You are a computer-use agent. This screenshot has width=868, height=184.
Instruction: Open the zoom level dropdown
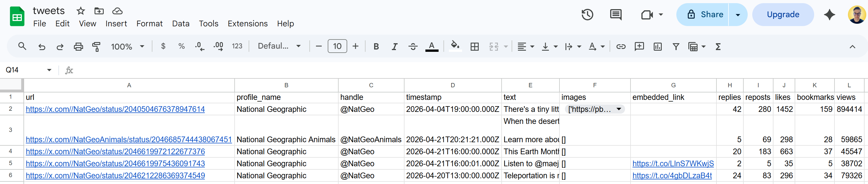pos(128,46)
